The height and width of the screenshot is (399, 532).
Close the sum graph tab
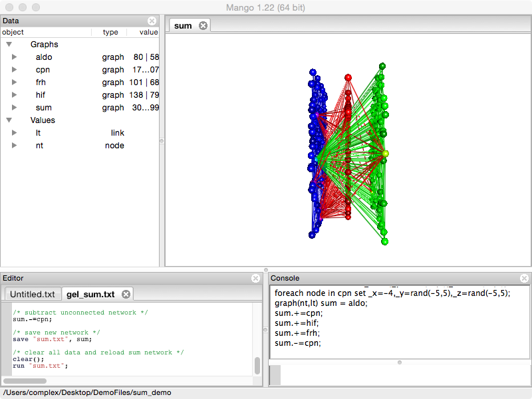click(x=203, y=26)
